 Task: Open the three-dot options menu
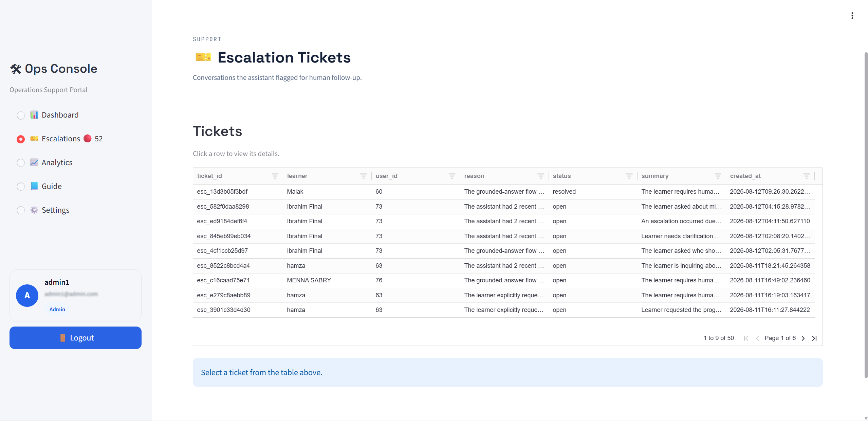pyautogui.click(x=852, y=16)
